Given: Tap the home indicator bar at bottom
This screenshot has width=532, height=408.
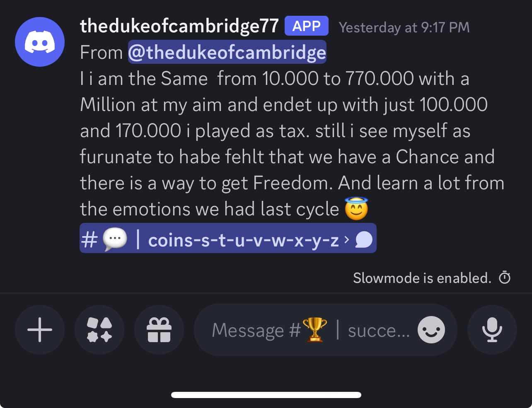Looking at the screenshot, I should coord(266,395).
